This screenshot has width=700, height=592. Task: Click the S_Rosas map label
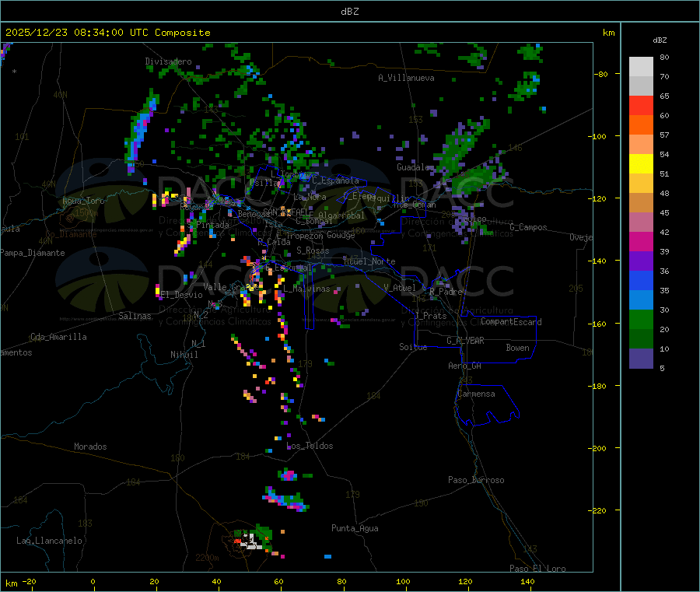(313, 250)
